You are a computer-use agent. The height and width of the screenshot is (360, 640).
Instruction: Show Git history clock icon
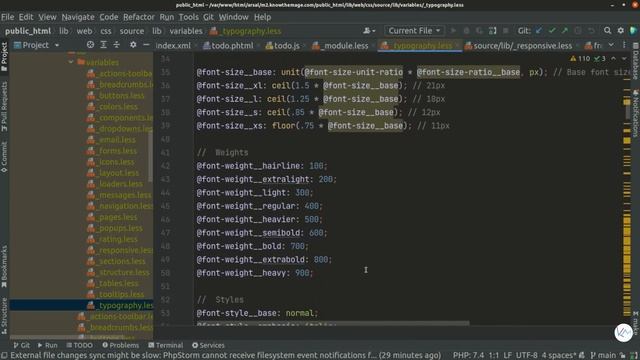coord(578,31)
